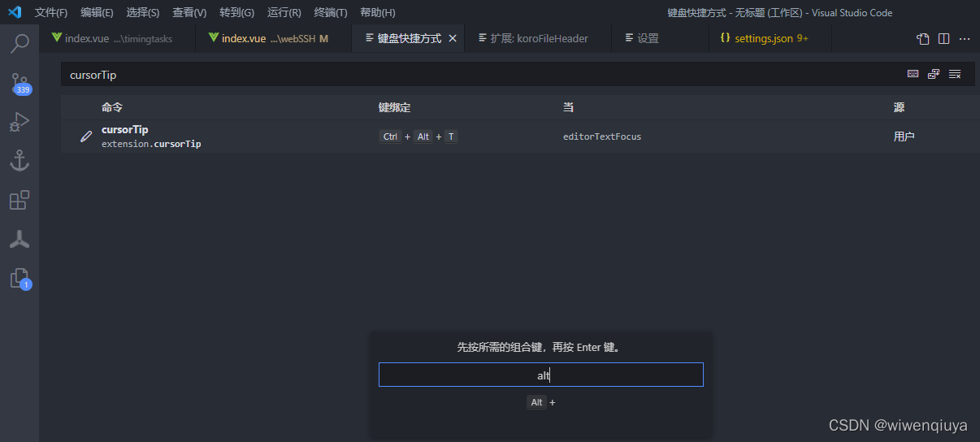Switch to 扩展: koroFileHeader tab
This screenshot has width=980, height=442.
(x=538, y=38)
